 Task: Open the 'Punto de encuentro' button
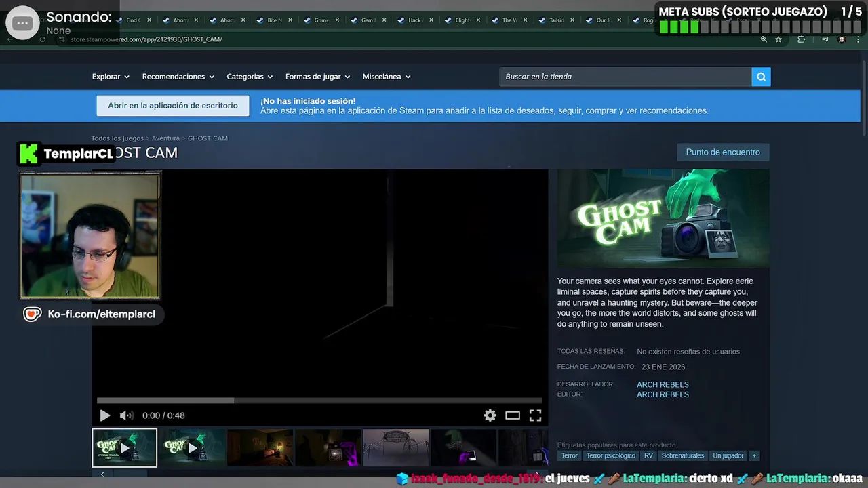723,152
